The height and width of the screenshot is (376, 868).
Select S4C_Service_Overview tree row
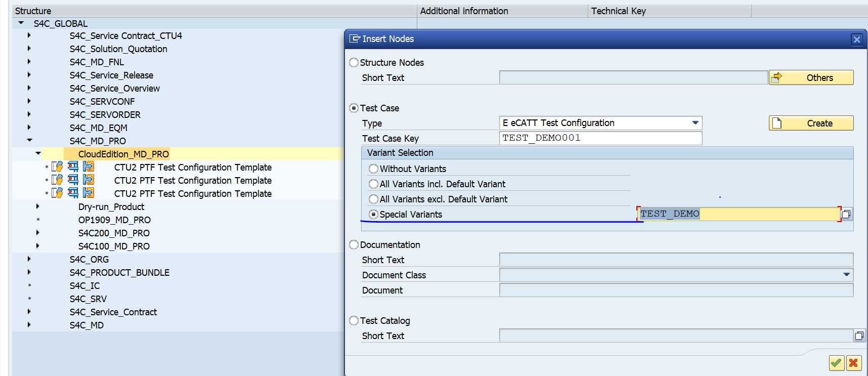point(114,89)
